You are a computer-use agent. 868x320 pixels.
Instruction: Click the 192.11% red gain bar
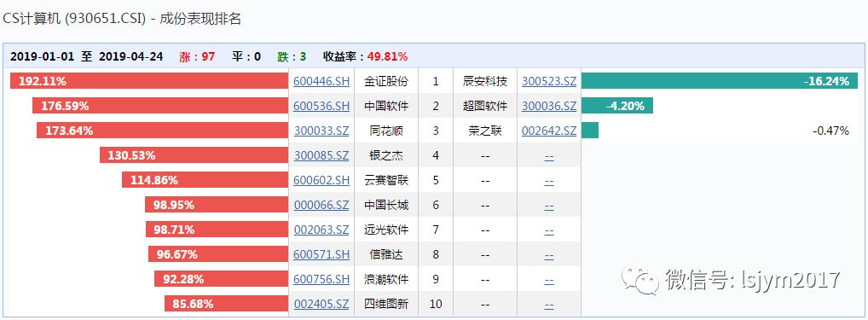click(149, 81)
